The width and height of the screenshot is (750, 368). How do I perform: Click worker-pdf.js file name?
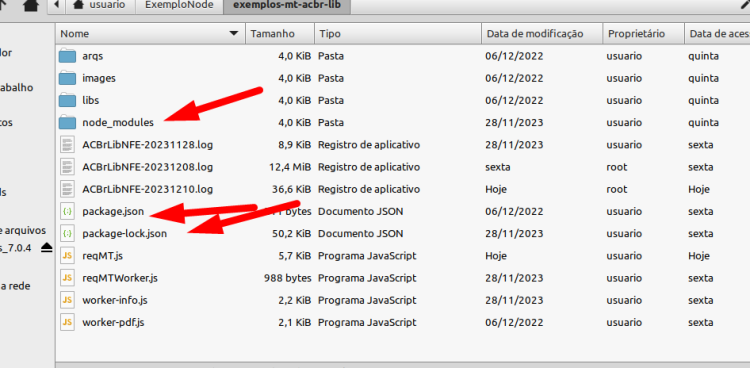pyautogui.click(x=113, y=323)
